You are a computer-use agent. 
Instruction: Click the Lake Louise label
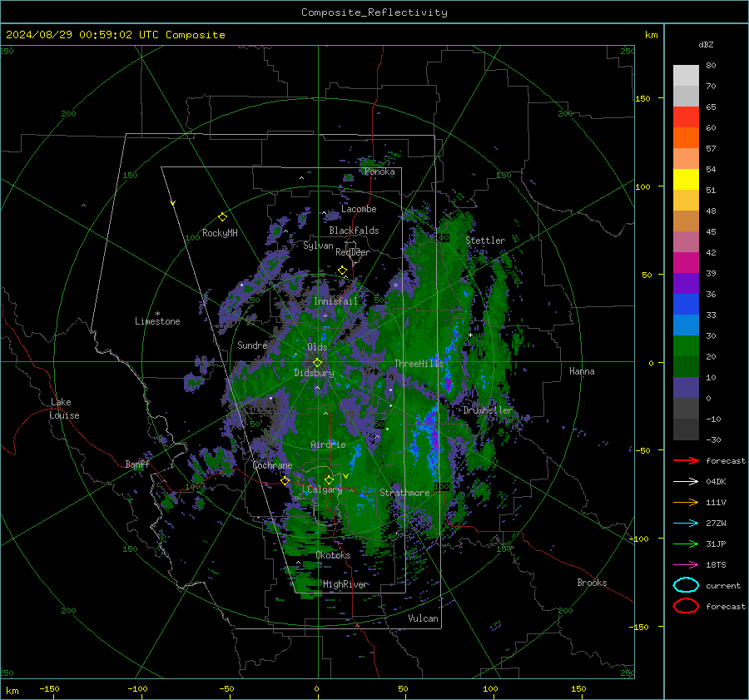click(x=64, y=409)
